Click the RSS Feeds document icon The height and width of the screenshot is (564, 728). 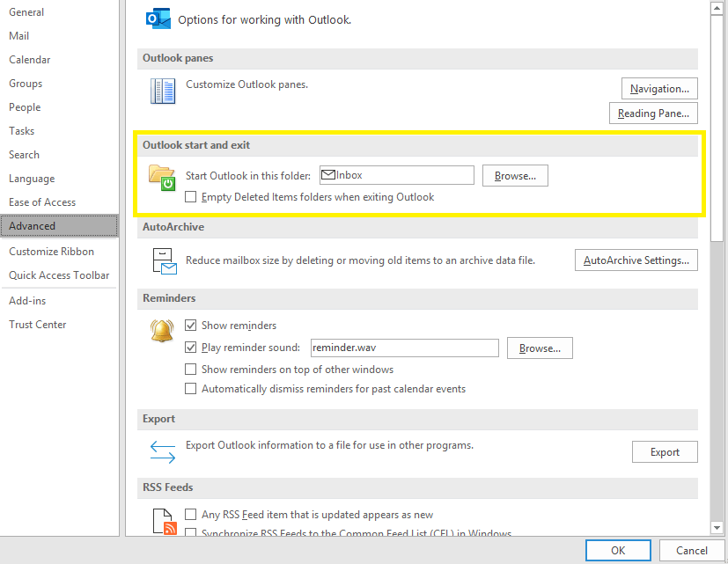165,521
